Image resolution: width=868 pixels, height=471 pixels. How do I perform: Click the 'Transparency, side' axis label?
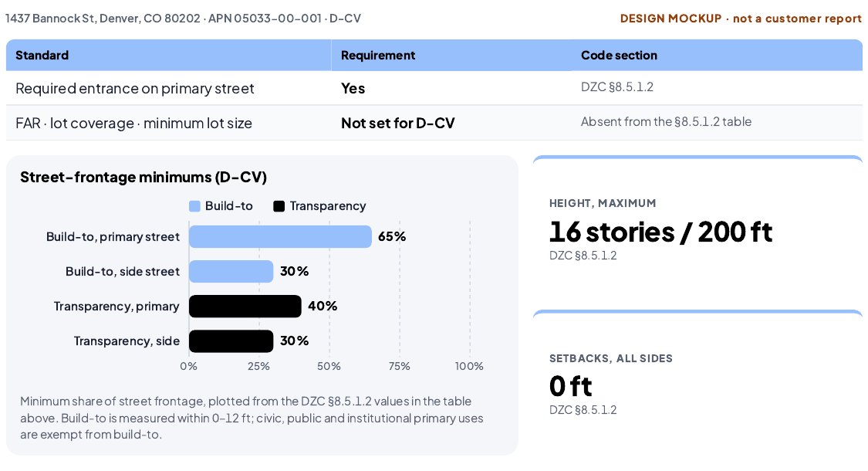[x=127, y=341]
